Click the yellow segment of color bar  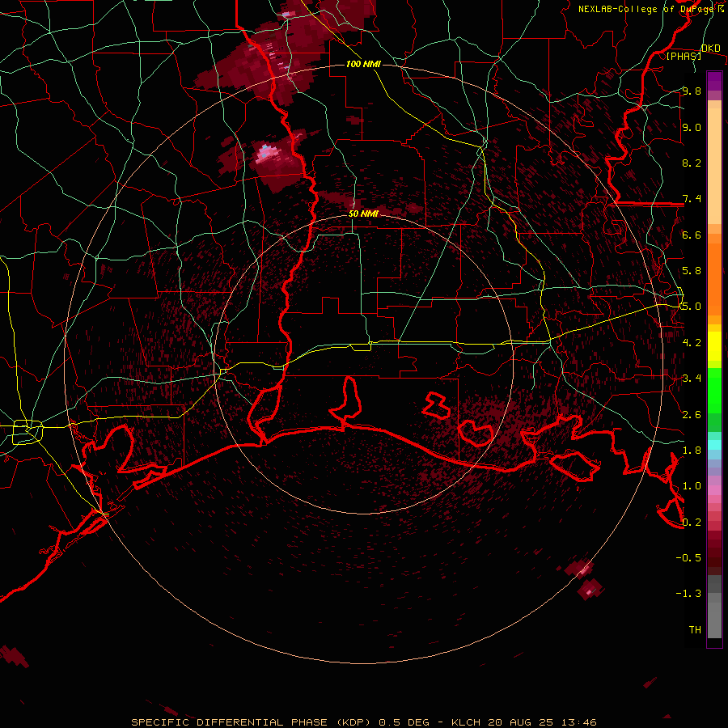click(x=714, y=346)
